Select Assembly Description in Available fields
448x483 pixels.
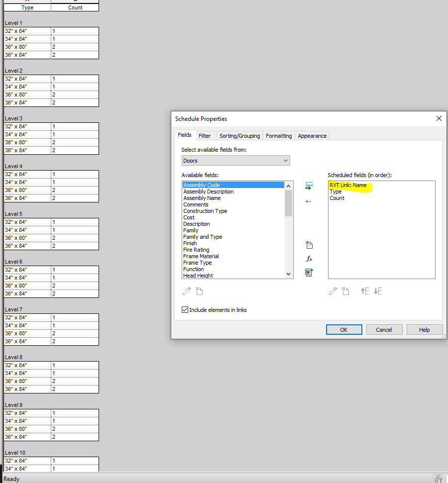click(x=233, y=192)
